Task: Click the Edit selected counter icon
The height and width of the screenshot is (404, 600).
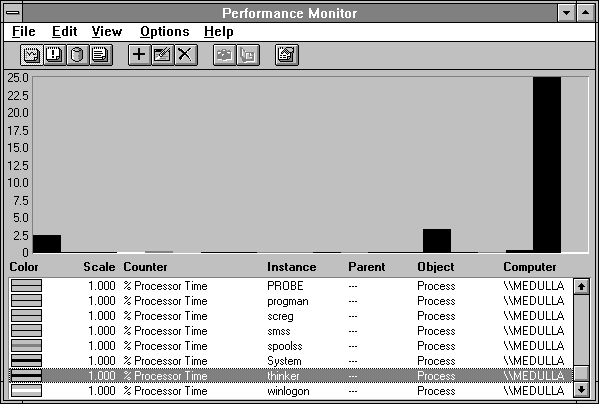Action: point(163,55)
